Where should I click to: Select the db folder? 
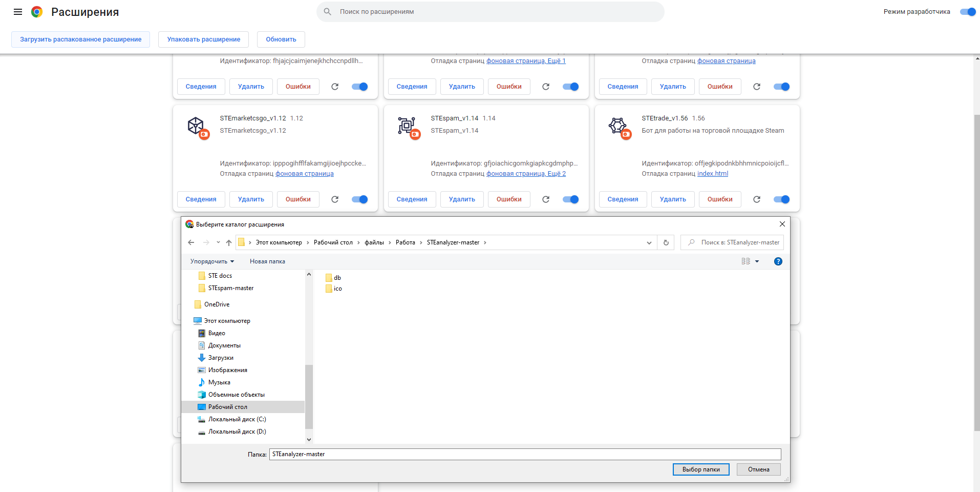click(333, 278)
